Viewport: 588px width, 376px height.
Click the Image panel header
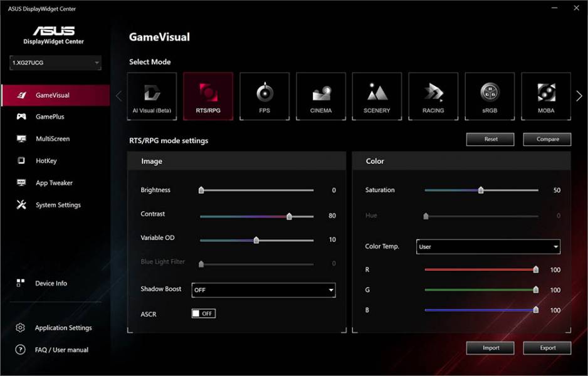[x=236, y=161]
